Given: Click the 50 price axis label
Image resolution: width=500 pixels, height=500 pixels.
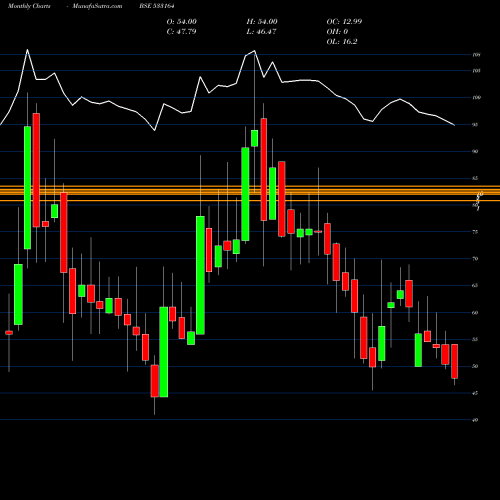Looking at the screenshot, I should 475,366.
